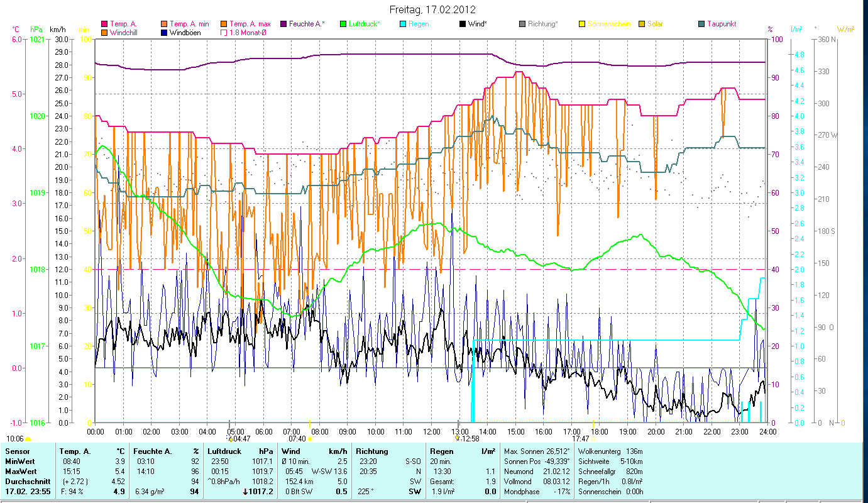Click the purple Feuchte A. legend square

pyautogui.click(x=283, y=24)
